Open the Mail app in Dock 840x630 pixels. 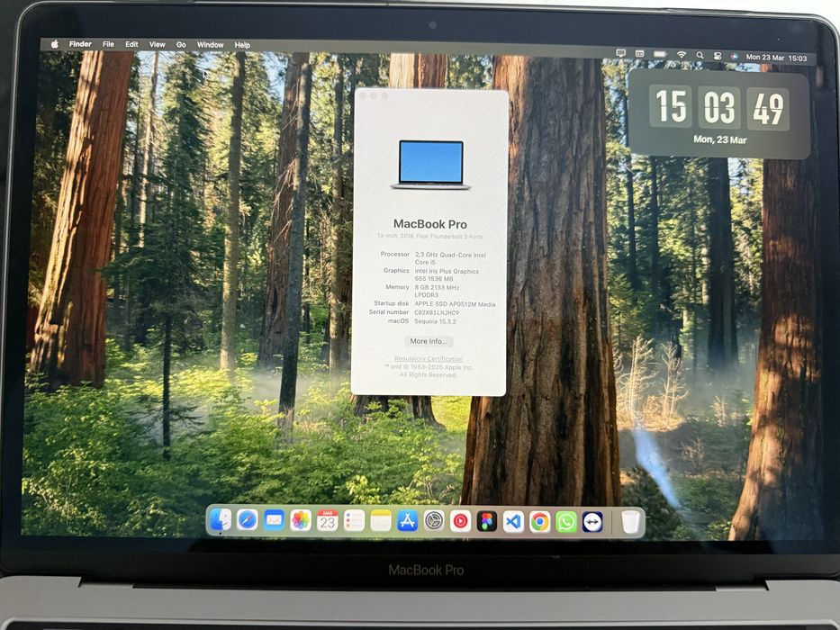point(274,520)
